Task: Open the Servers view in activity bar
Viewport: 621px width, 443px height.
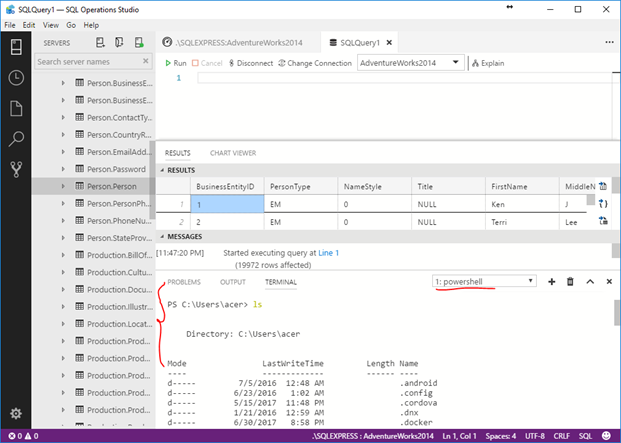Action: pos(16,47)
